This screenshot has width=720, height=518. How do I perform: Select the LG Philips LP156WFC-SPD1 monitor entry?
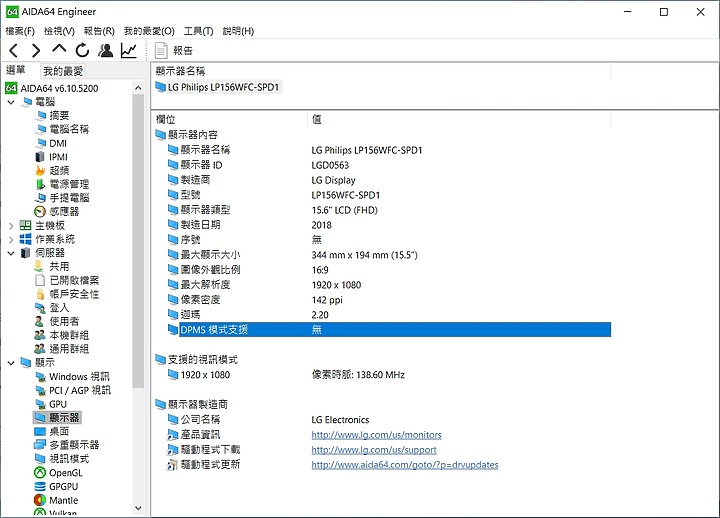point(218,87)
